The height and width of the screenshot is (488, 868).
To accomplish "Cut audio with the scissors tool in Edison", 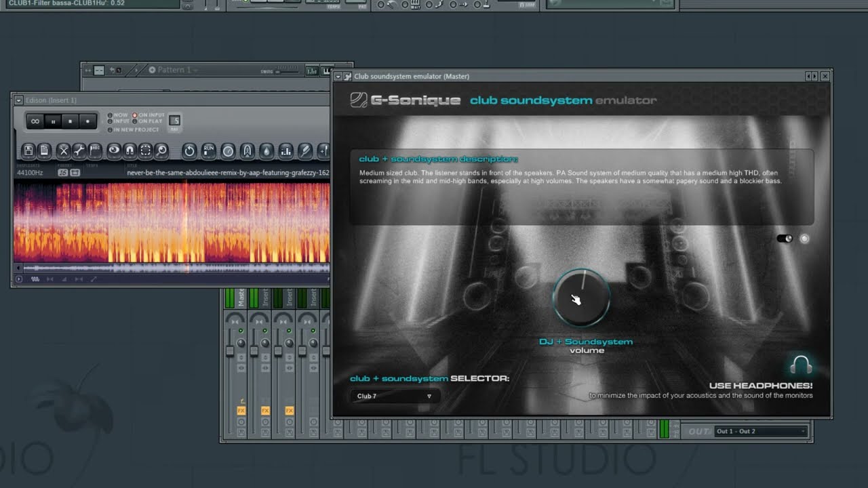I will (62, 150).
